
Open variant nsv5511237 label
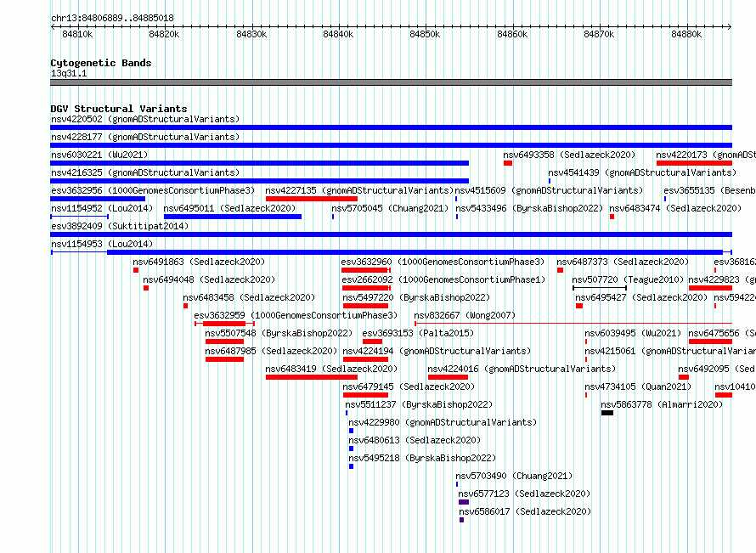(419, 404)
